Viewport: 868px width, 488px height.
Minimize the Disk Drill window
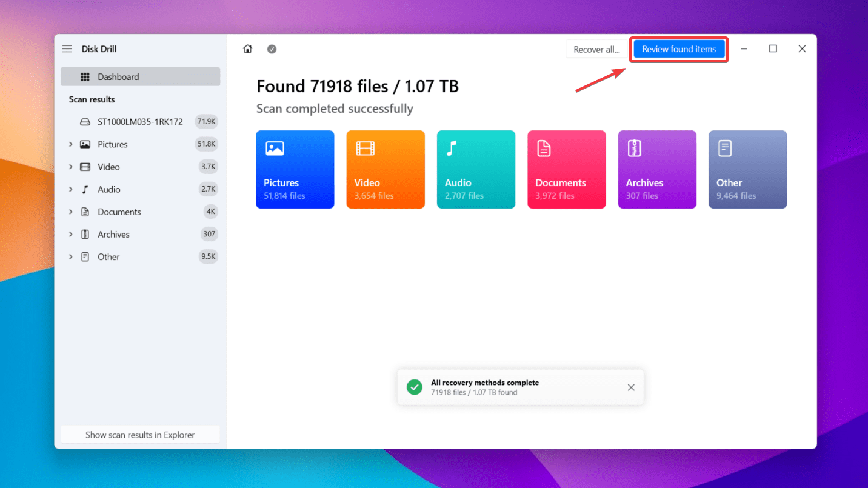click(744, 49)
